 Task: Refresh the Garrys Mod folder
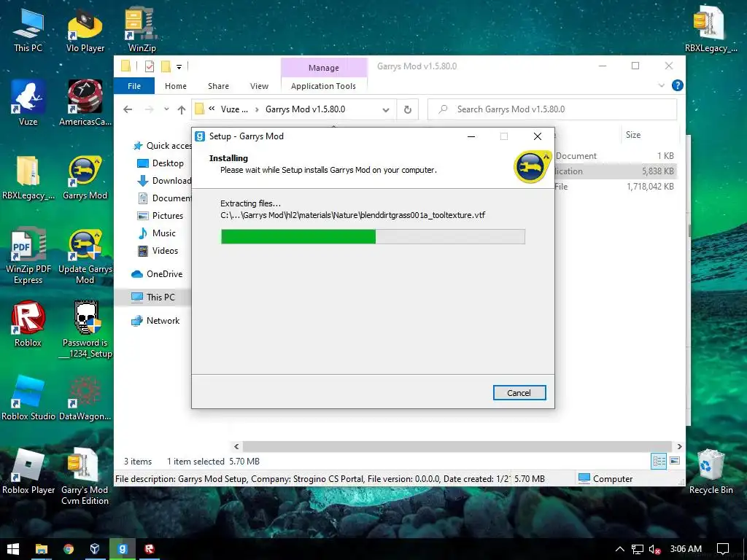pyautogui.click(x=408, y=109)
